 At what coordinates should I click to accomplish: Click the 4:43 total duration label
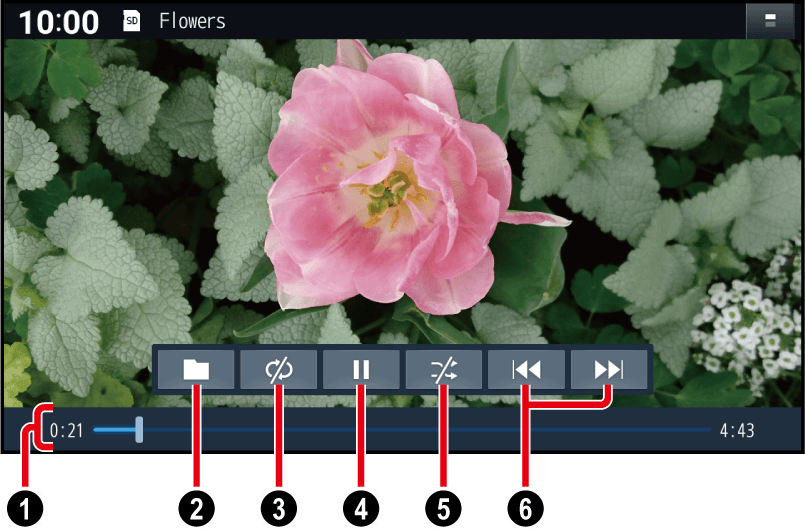737,430
